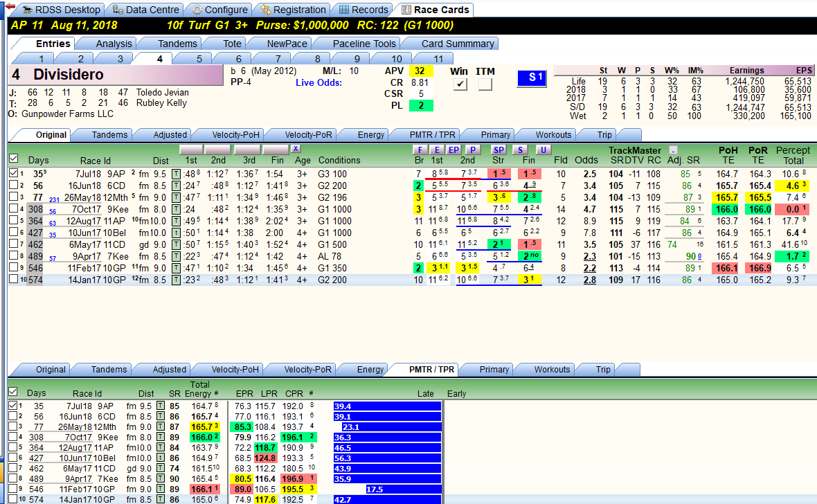Click the T icon on the 11Feb17 10GP row, Original table
Screen dimensions: 817x504
[176, 268]
